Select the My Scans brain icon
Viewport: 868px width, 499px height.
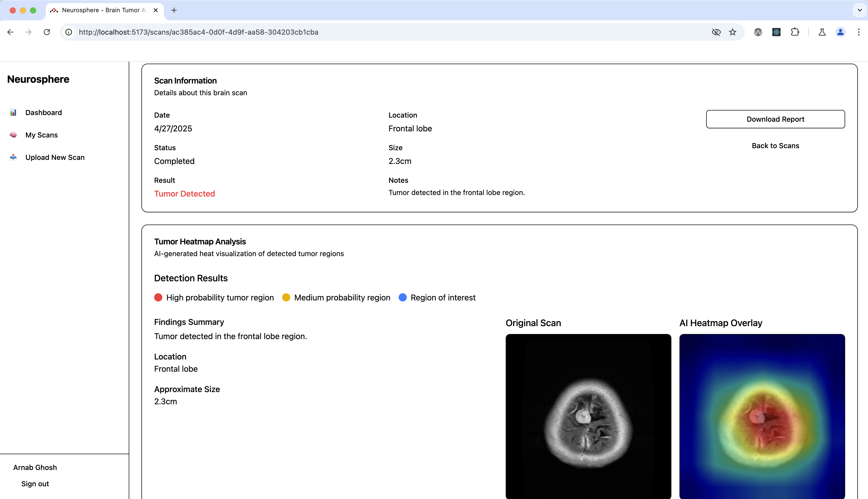coord(13,135)
